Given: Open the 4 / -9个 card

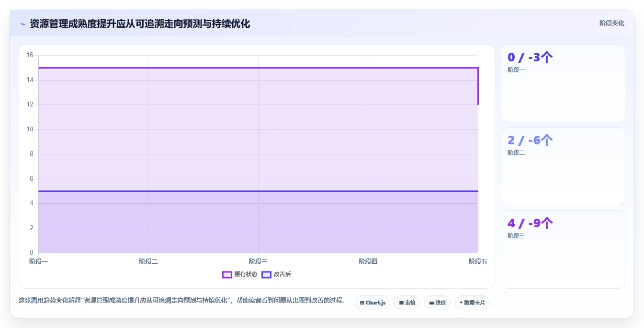Looking at the screenshot, I should point(563,249).
